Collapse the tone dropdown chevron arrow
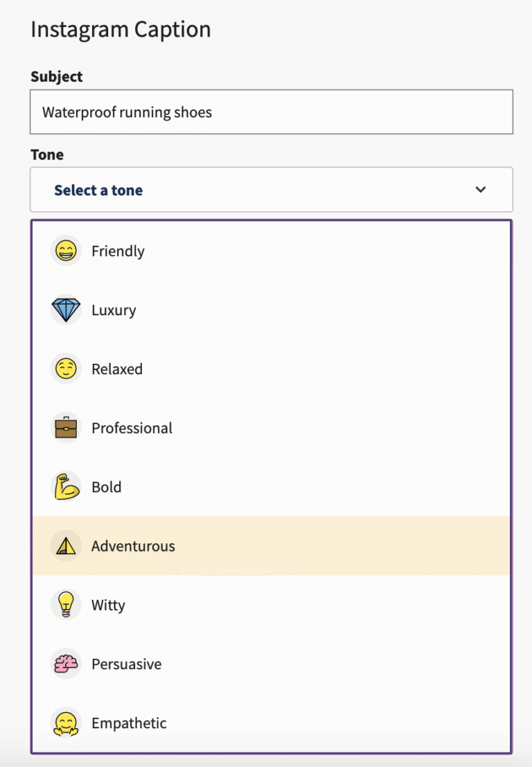532x767 pixels. click(x=481, y=190)
